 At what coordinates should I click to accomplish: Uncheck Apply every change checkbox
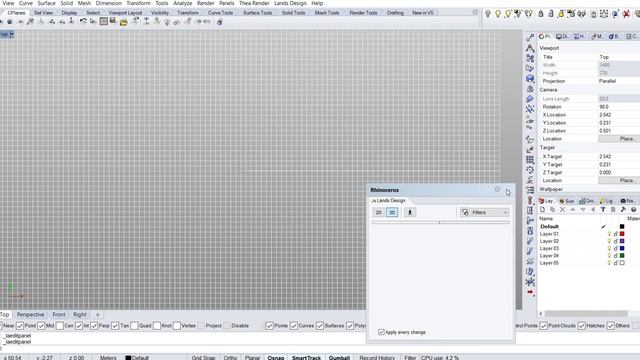(x=381, y=332)
